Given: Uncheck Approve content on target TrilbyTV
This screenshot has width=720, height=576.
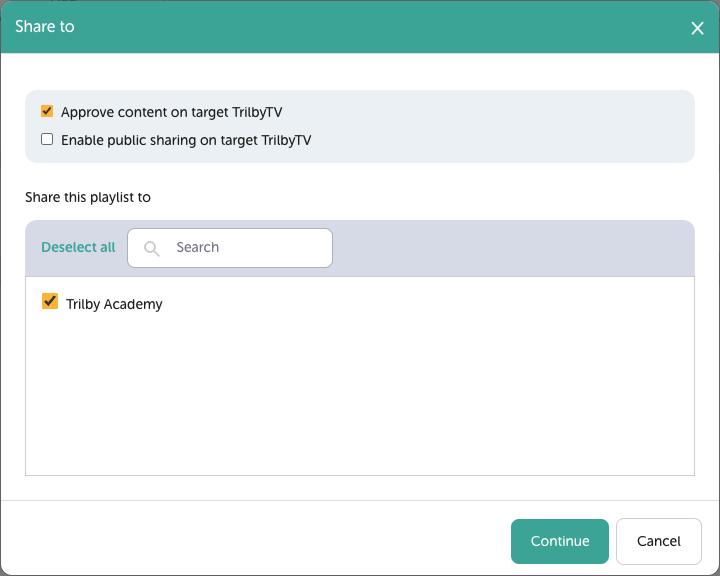Looking at the screenshot, I should click(x=47, y=112).
